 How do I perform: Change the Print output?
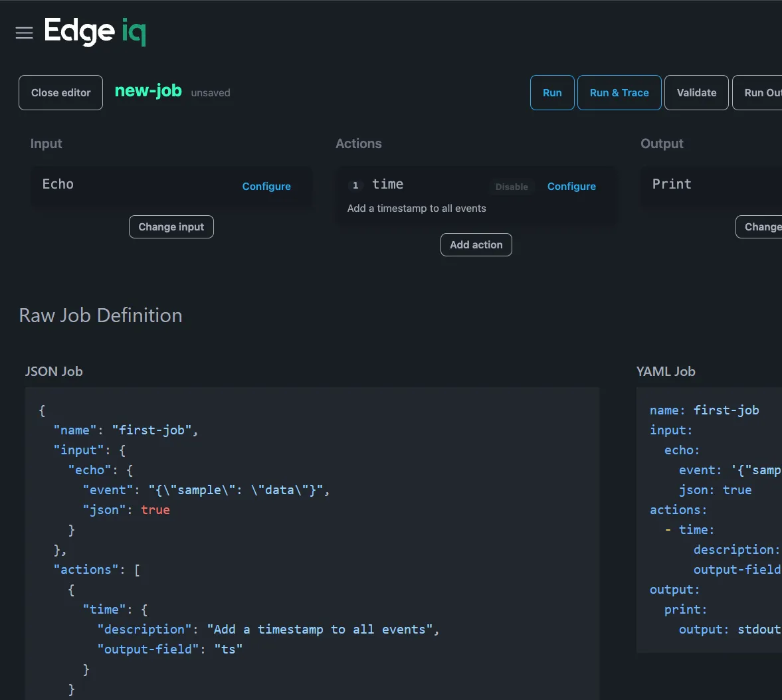coord(759,227)
